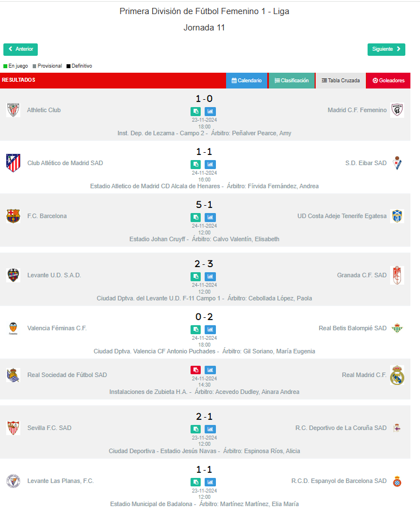
Task: Open statistics icon for F.C. Barcelona match
Action: (x=210, y=218)
